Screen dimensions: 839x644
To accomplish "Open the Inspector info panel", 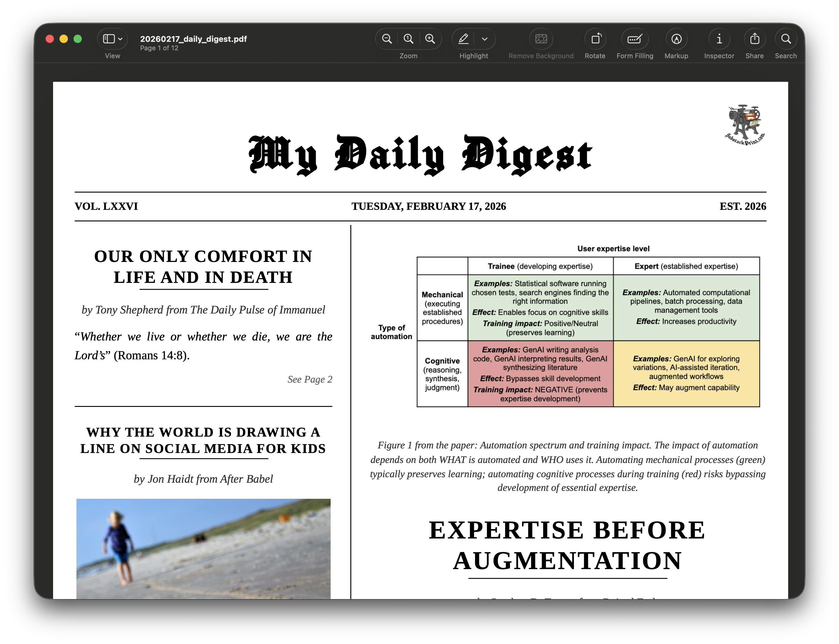I will (x=719, y=39).
